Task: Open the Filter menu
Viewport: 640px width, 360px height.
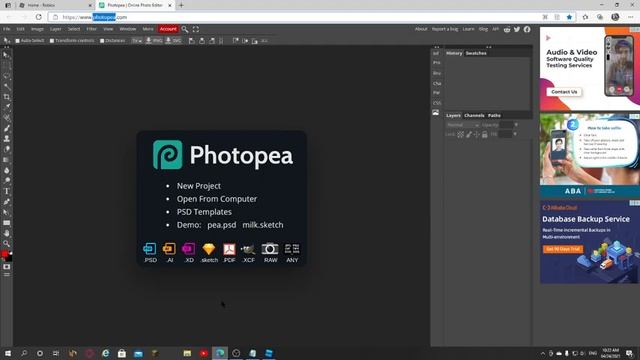Action: [91, 29]
